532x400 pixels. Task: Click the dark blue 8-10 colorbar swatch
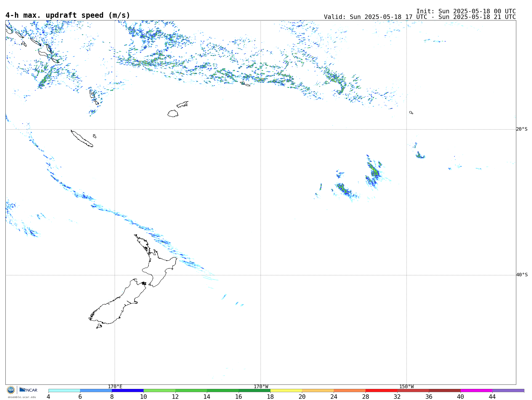click(x=128, y=391)
